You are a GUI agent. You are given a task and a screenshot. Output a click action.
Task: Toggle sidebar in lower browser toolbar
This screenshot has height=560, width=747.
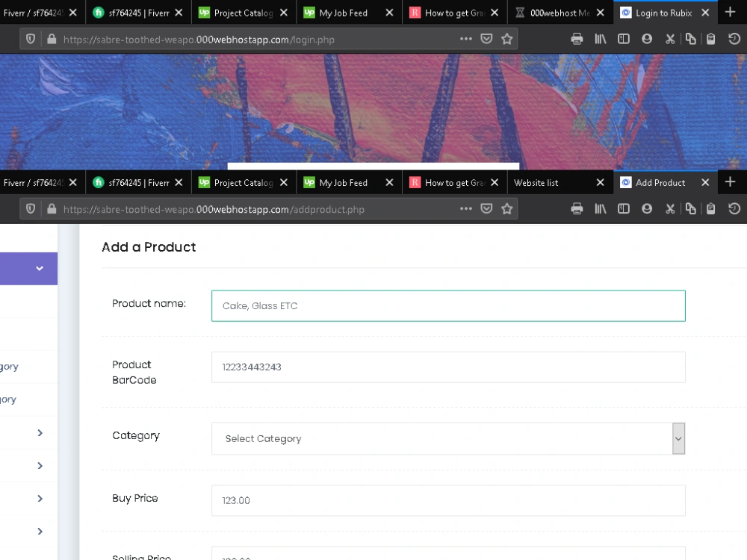(624, 208)
